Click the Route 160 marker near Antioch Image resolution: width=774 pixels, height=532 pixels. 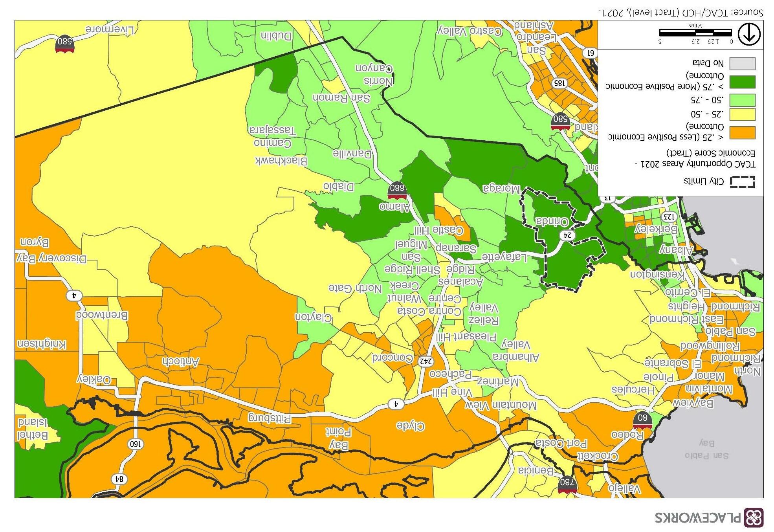pyautogui.click(x=135, y=444)
